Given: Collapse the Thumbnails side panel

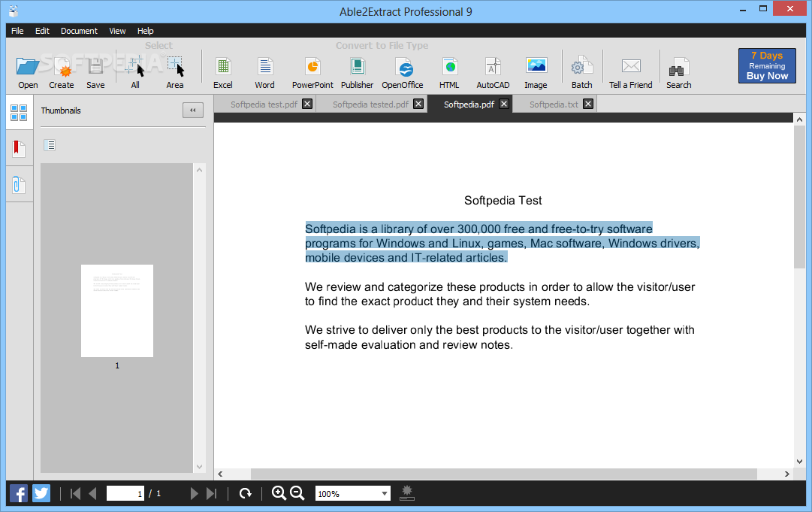Looking at the screenshot, I should click(x=192, y=110).
